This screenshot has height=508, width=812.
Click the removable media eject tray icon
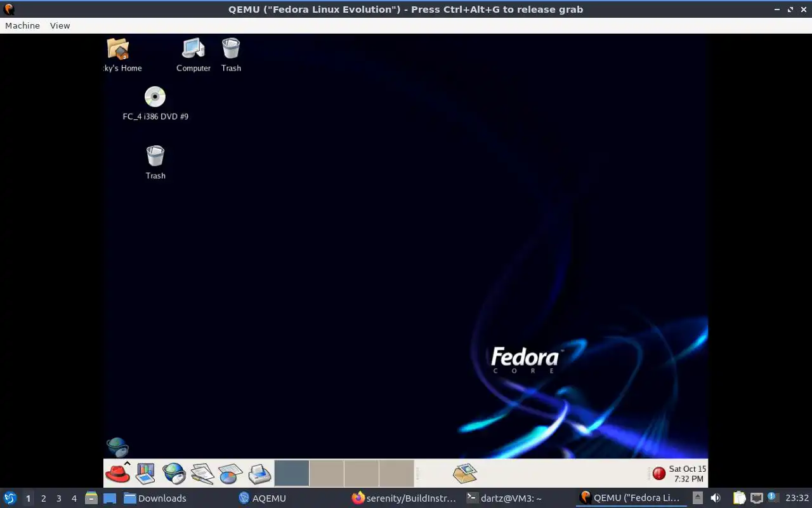tap(697, 498)
